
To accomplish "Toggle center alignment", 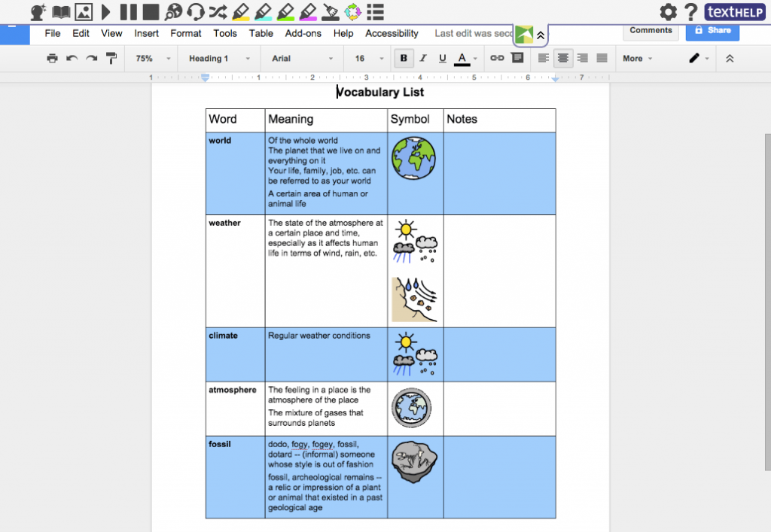I will [x=563, y=59].
